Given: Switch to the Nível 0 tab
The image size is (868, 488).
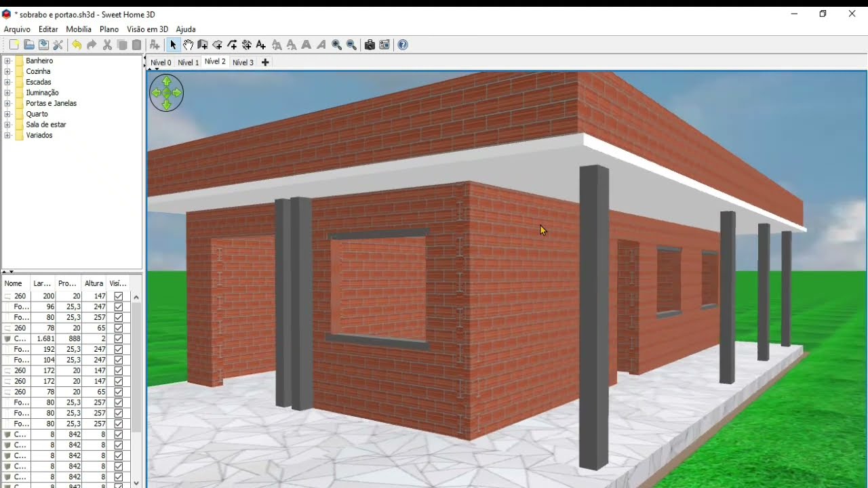Looking at the screenshot, I should [161, 62].
